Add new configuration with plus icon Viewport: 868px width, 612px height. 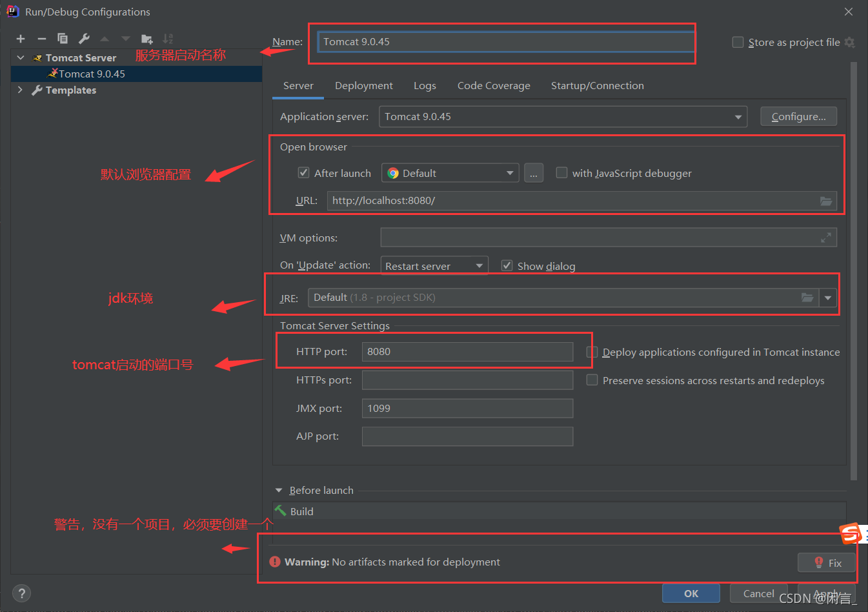[21, 39]
